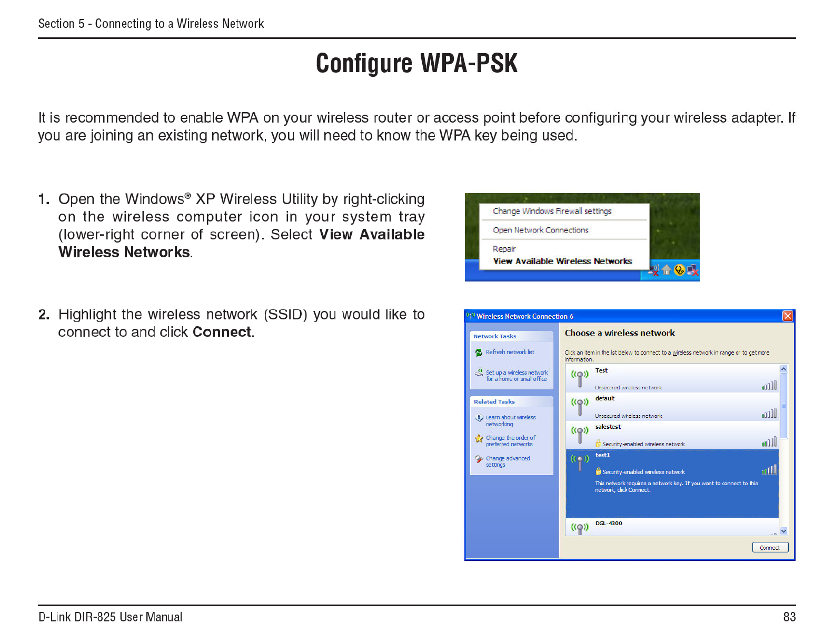Viewport: 834px width, 644px height.
Task: Click the signal strength bars for default
Action: tap(769, 414)
